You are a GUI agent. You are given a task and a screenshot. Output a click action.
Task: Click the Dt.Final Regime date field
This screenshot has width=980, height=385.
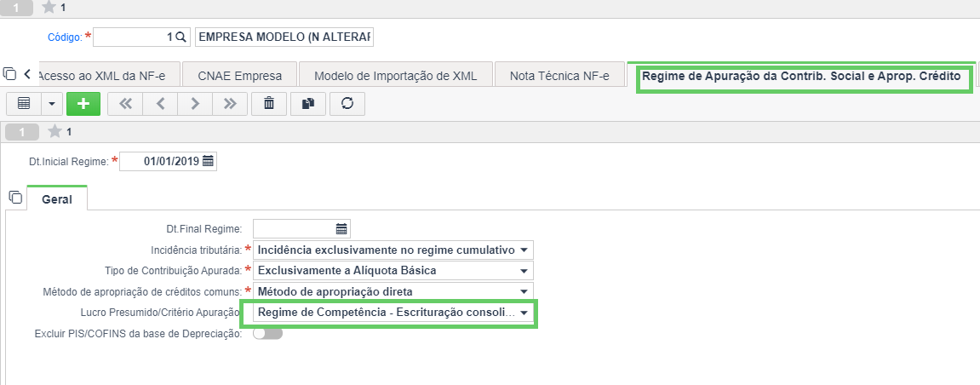click(301, 229)
